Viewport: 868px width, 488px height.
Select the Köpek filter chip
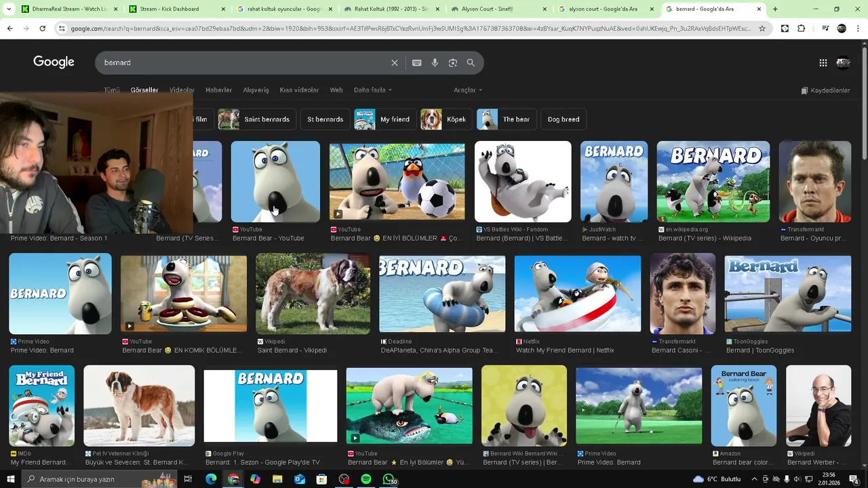[x=446, y=119]
